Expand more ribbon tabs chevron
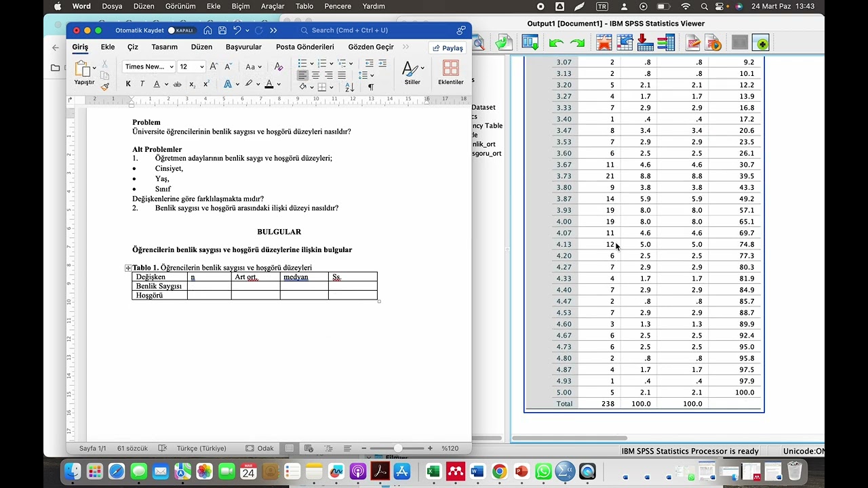The image size is (868, 488). click(406, 47)
